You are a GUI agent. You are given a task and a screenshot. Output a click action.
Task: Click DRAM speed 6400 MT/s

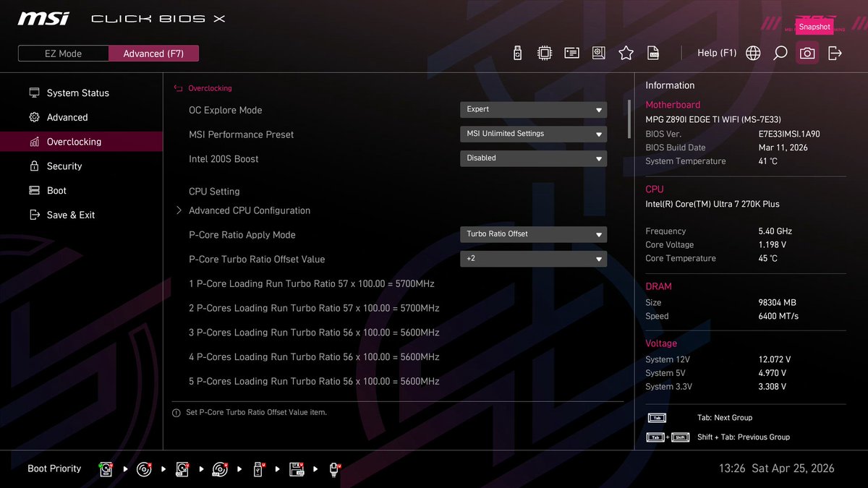[x=778, y=317]
